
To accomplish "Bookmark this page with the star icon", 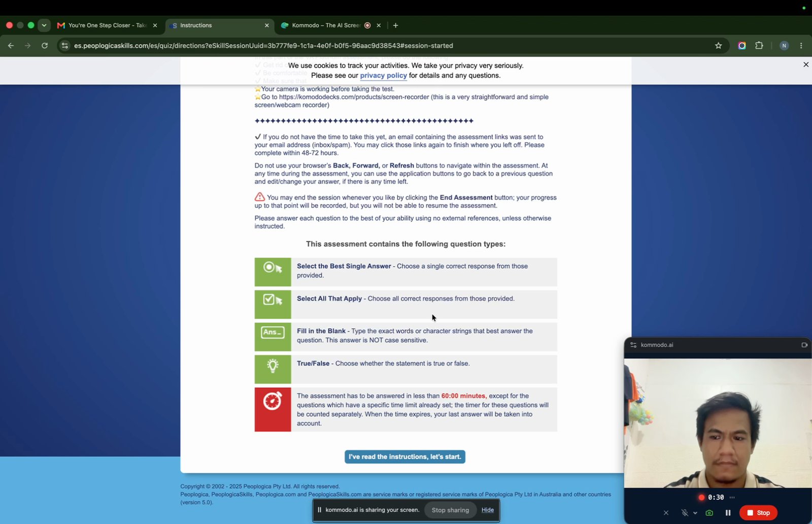I will pos(718,46).
